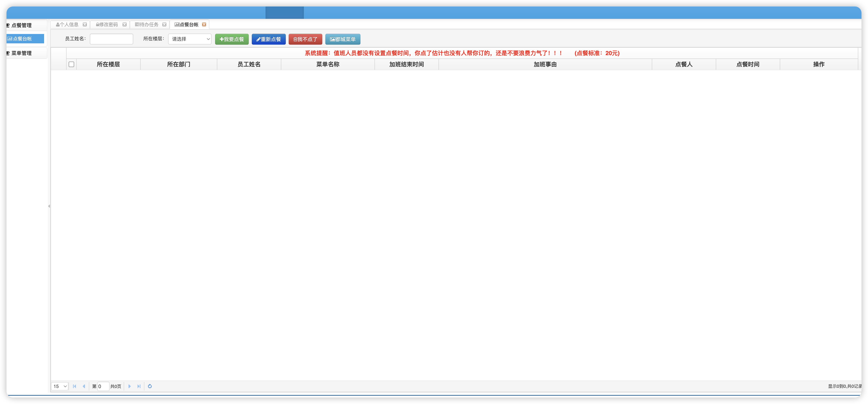Viewport: 868px width, 404px height.
Task: Sort by the 加班事由 column header
Action: coord(545,64)
